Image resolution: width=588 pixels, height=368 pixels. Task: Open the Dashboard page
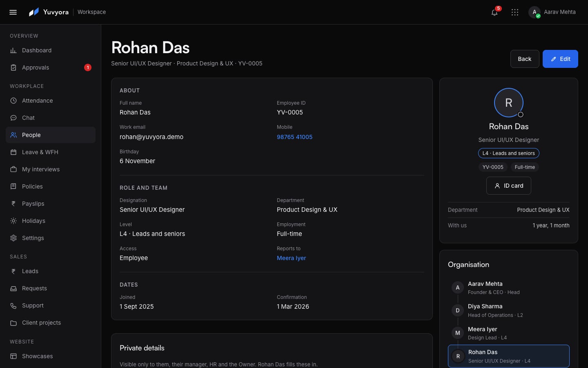tap(51, 50)
